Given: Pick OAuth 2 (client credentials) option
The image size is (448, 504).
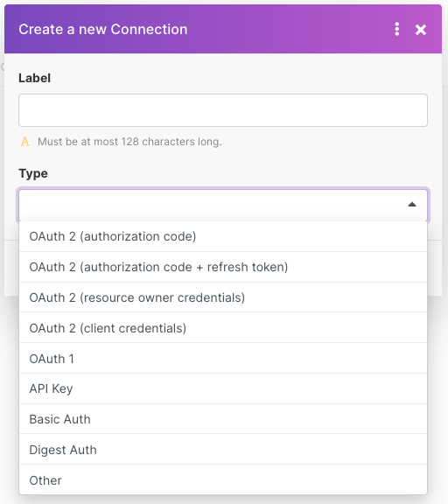Looking at the screenshot, I should (x=223, y=328).
